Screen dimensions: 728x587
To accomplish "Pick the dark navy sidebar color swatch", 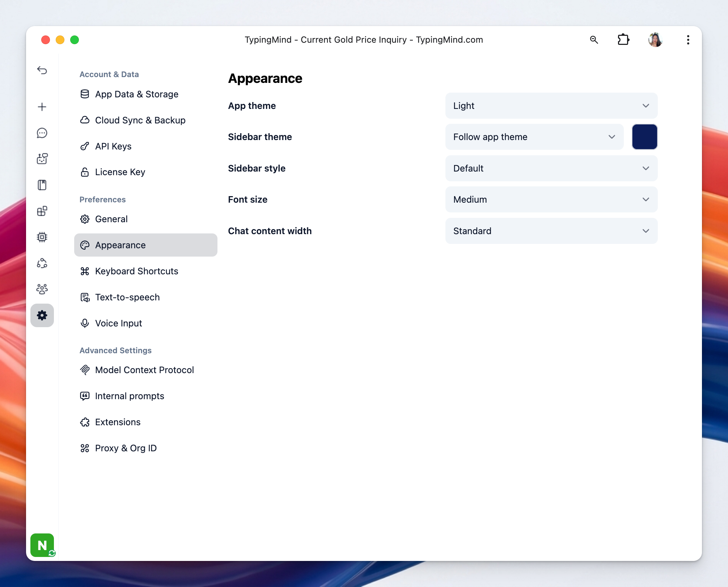I will (644, 137).
